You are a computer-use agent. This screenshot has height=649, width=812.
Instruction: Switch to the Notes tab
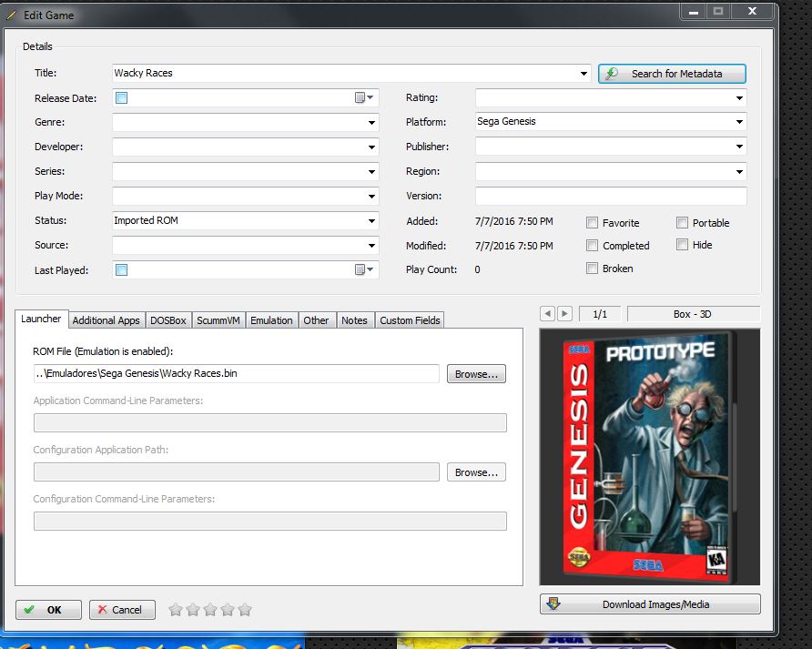point(354,320)
